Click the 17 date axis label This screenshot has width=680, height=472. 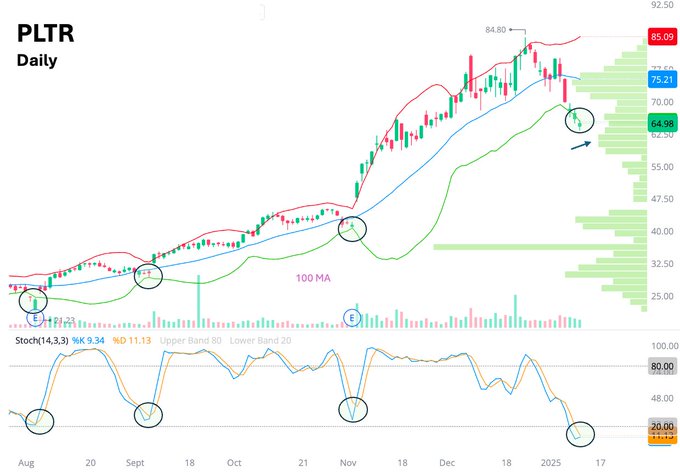600,463
